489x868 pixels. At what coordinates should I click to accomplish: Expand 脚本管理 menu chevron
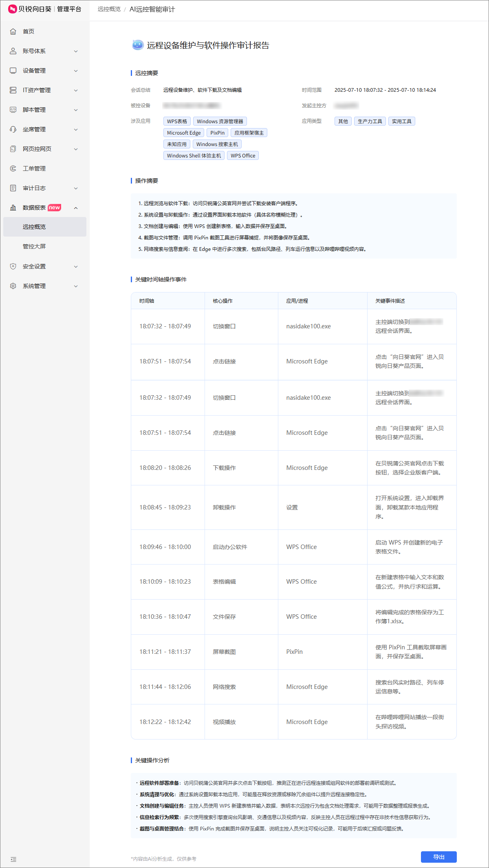coord(76,110)
